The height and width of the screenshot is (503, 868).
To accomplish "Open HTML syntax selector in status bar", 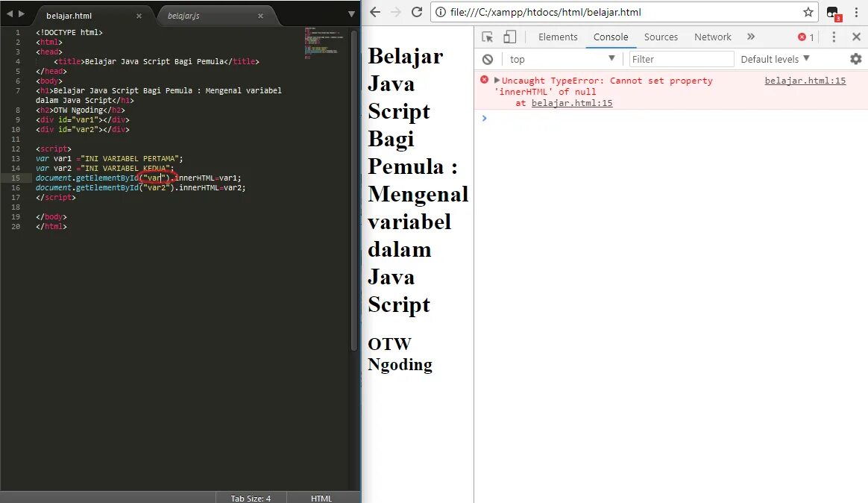I will [321, 498].
